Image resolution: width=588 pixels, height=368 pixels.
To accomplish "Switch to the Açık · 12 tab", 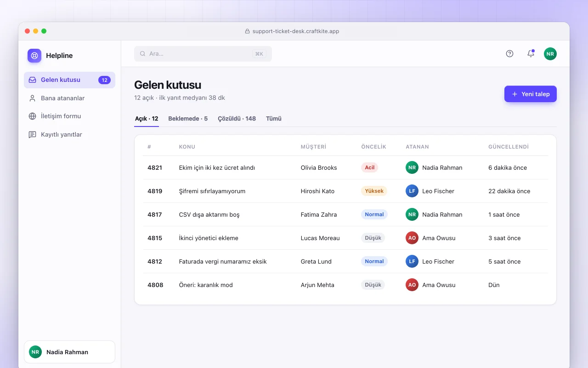I will tap(147, 119).
